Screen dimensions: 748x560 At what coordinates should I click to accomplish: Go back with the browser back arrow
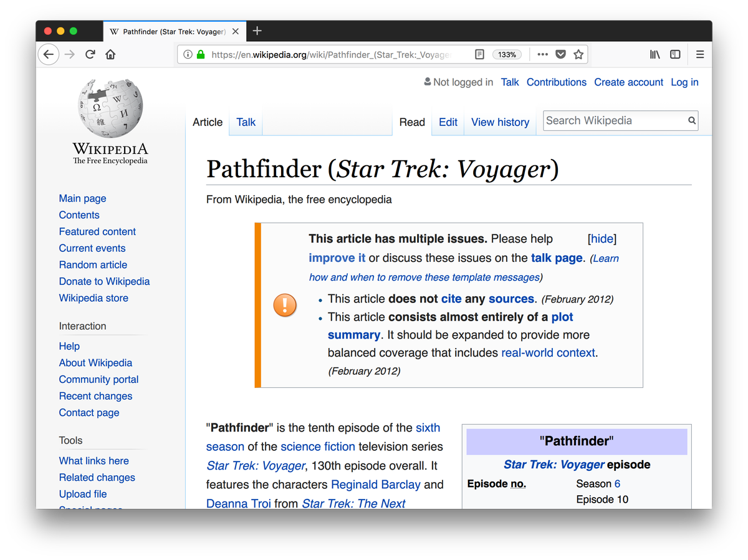tap(49, 54)
